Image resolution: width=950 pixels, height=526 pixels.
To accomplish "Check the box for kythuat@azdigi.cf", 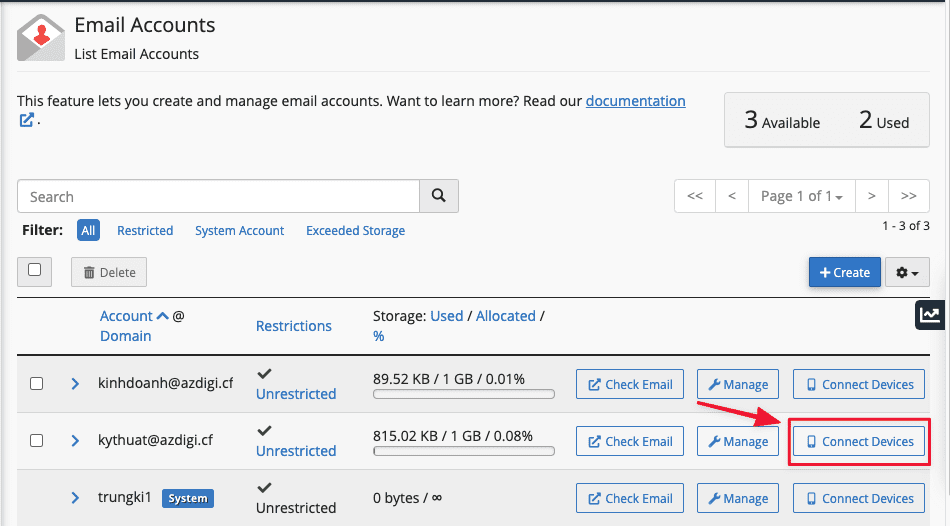I will [37, 441].
